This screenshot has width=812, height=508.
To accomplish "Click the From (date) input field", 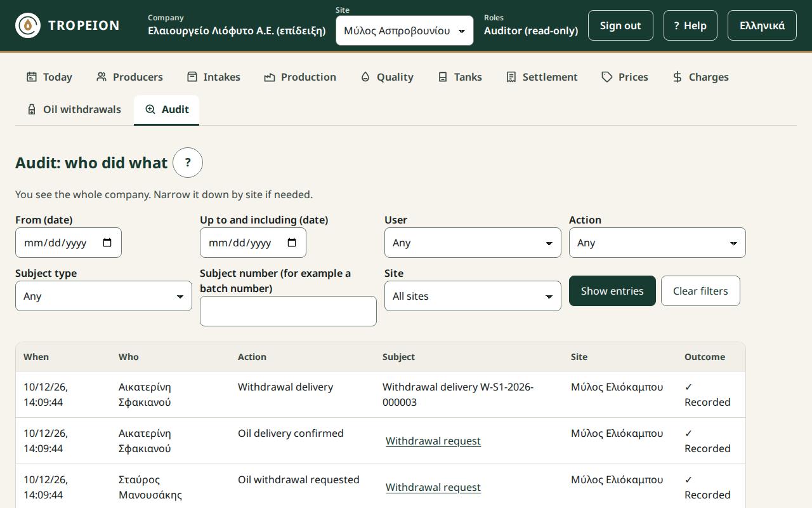I will [69, 243].
